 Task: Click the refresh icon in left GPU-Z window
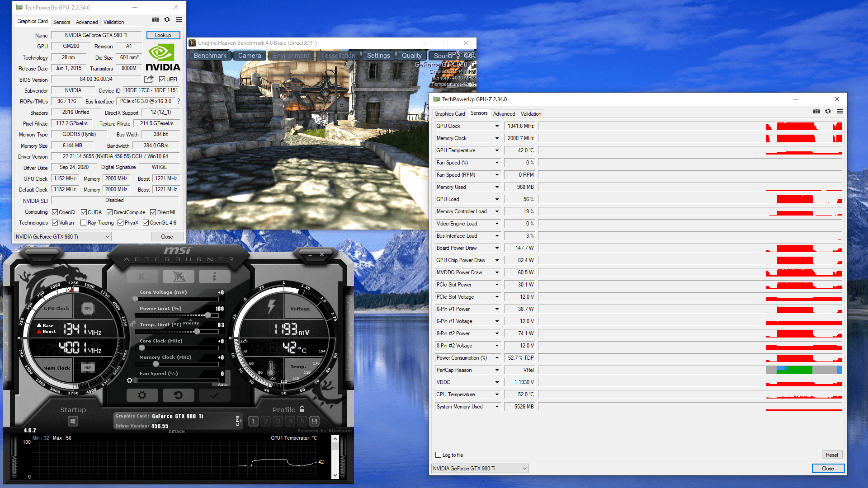167,20
